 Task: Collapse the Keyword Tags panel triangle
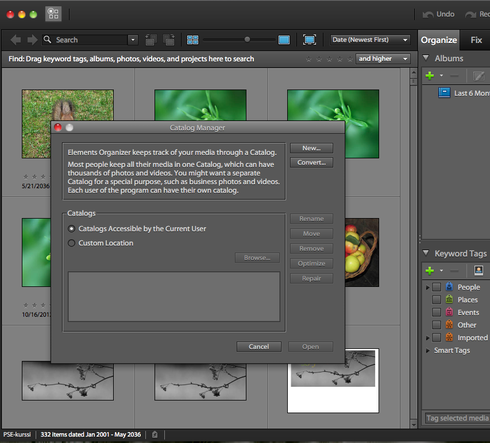pos(426,253)
